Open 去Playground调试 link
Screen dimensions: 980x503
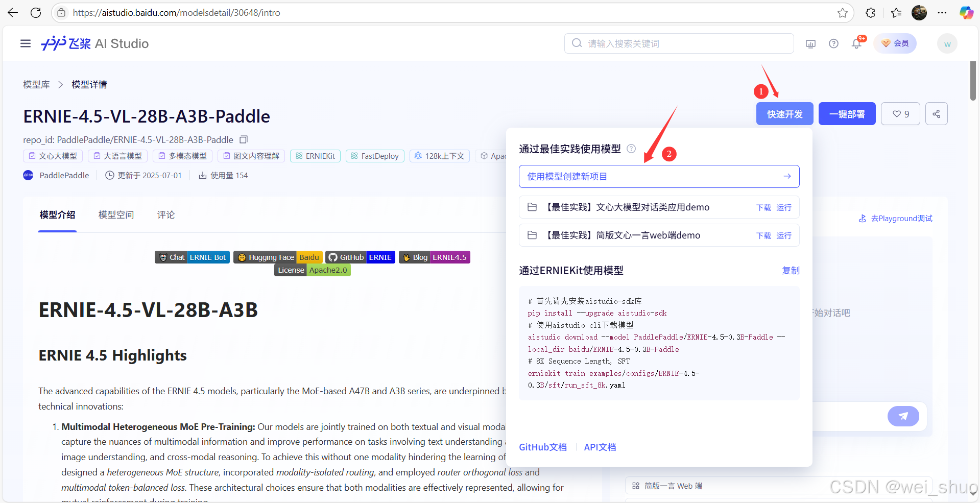895,218
